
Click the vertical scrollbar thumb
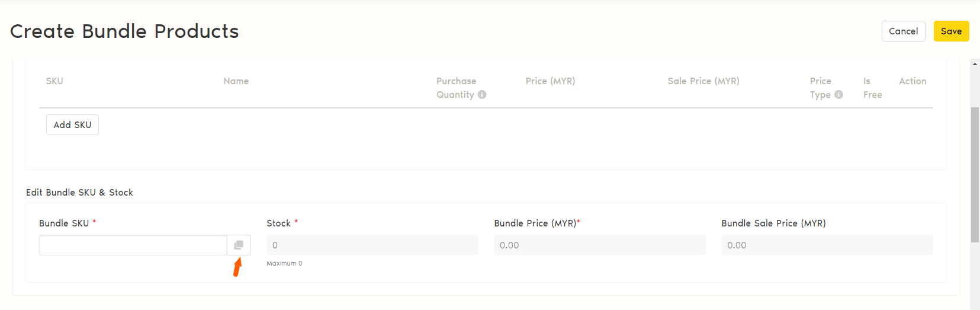click(975, 175)
